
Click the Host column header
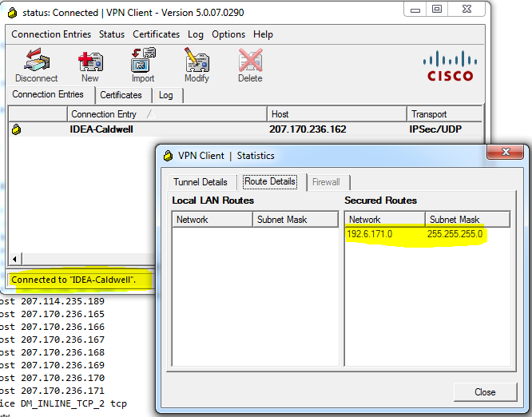coord(337,114)
